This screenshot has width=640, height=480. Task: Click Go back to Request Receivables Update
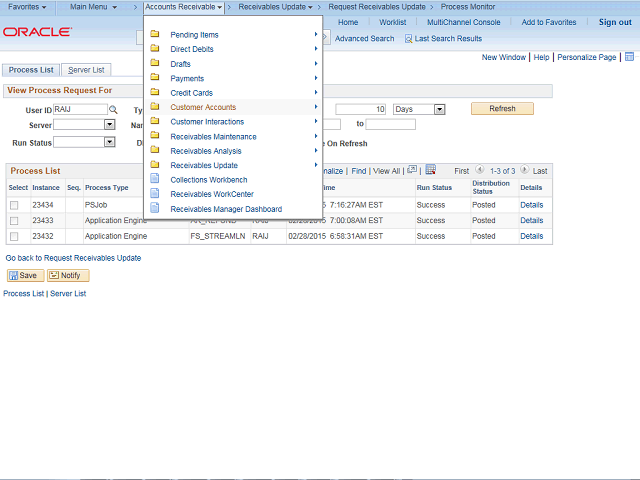[73, 258]
